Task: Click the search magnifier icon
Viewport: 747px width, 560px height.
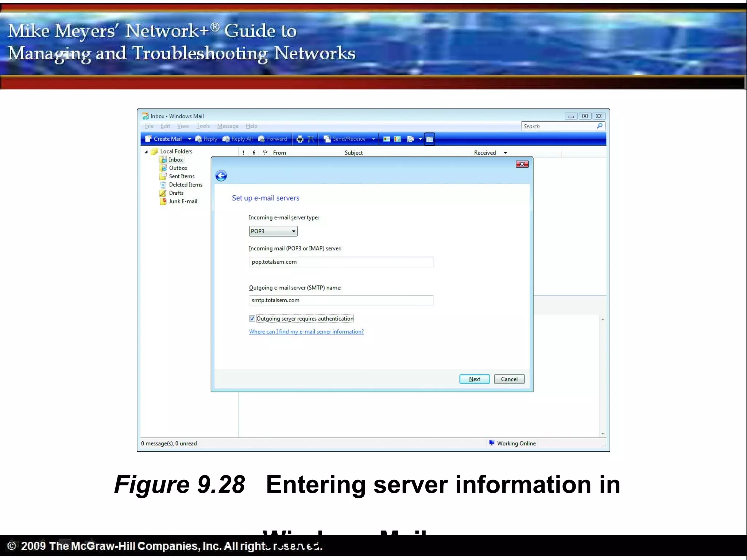Action: point(599,126)
